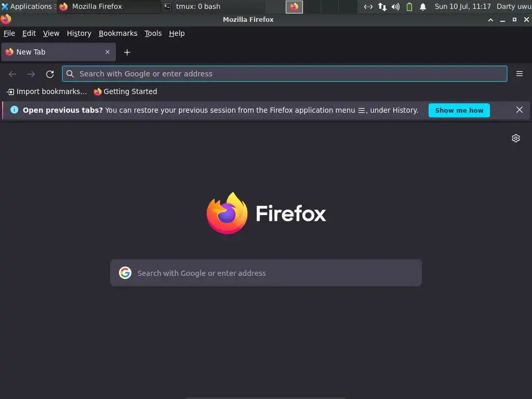Open new tab personalization gear icon
The image size is (532, 399).
[x=516, y=138]
